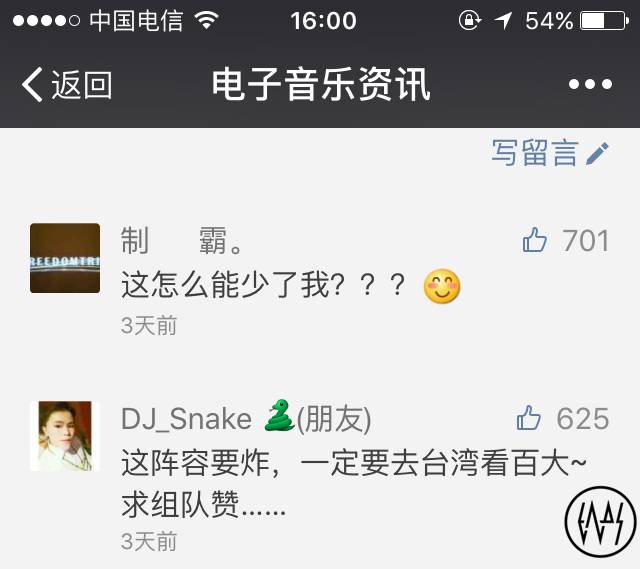The image size is (640, 569).
Task: Tap the 701 like count
Action: click(x=586, y=241)
